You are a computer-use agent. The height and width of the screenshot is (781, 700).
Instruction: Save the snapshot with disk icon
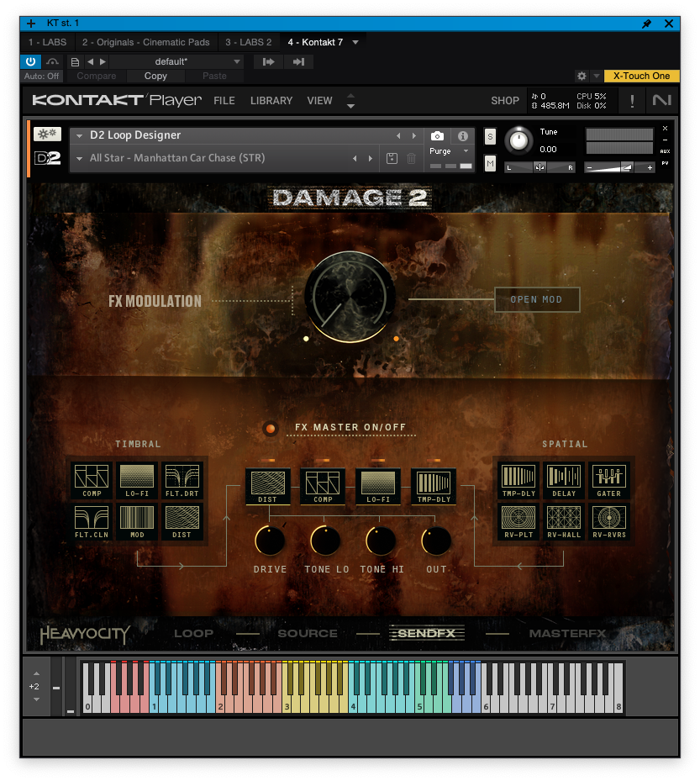point(392,159)
